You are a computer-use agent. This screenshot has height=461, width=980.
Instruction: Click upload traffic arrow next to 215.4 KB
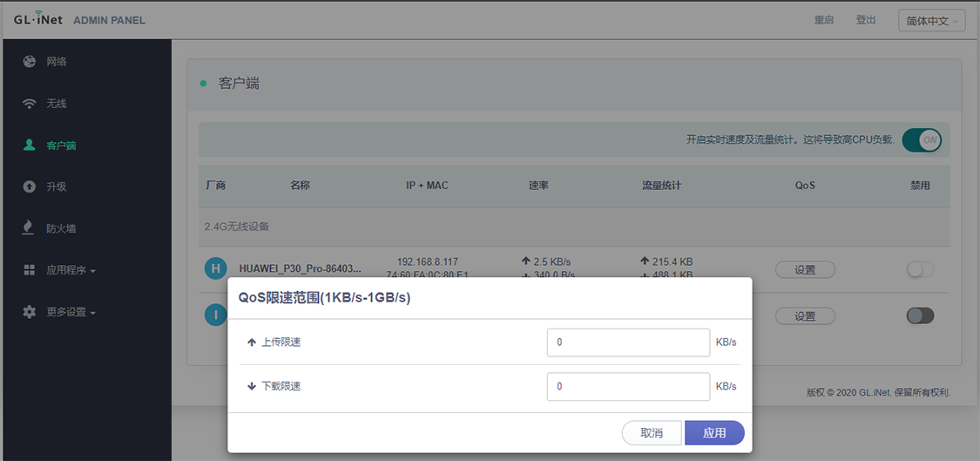[645, 261]
